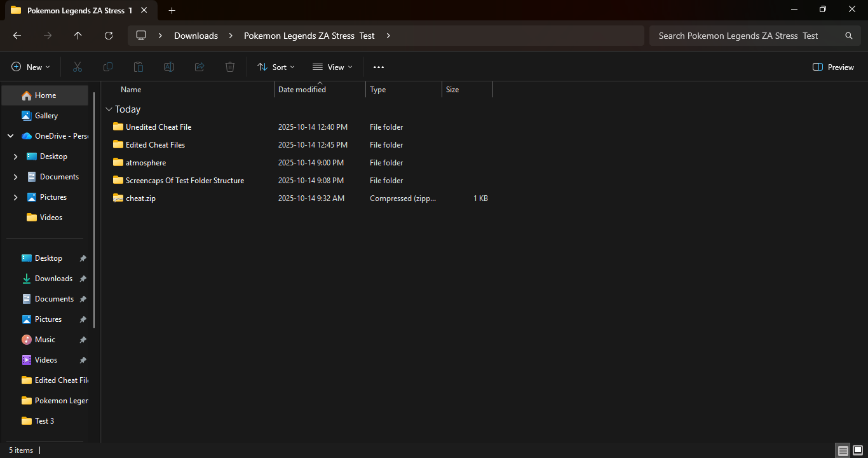The width and height of the screenshot is (868, 458).
Task: Open the Sort dropdown menu
Action: click(x=276, y=67)
